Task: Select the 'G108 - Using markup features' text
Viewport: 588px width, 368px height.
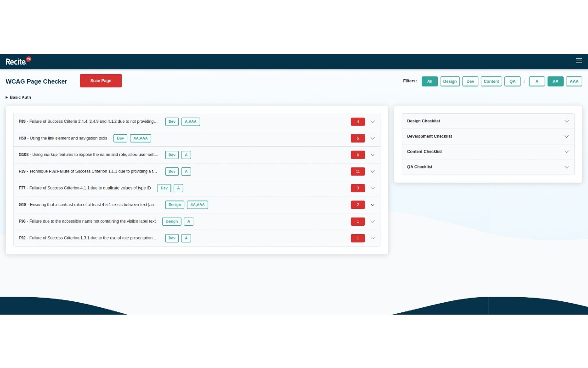Action: (x=88, y=155)
